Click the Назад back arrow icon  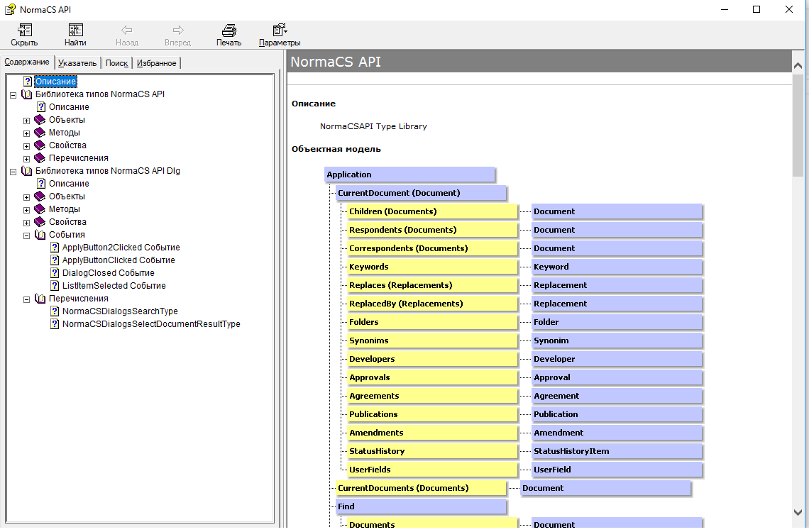(126, 31)
